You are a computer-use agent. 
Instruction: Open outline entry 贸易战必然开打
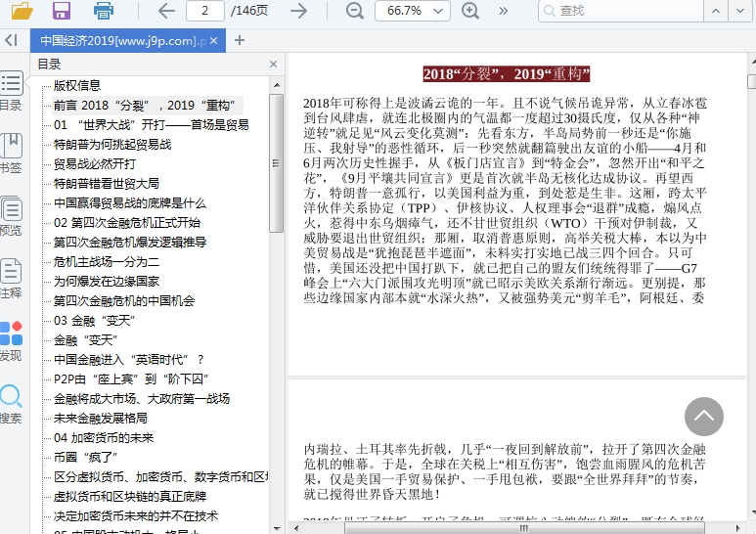tap(95, 164)
